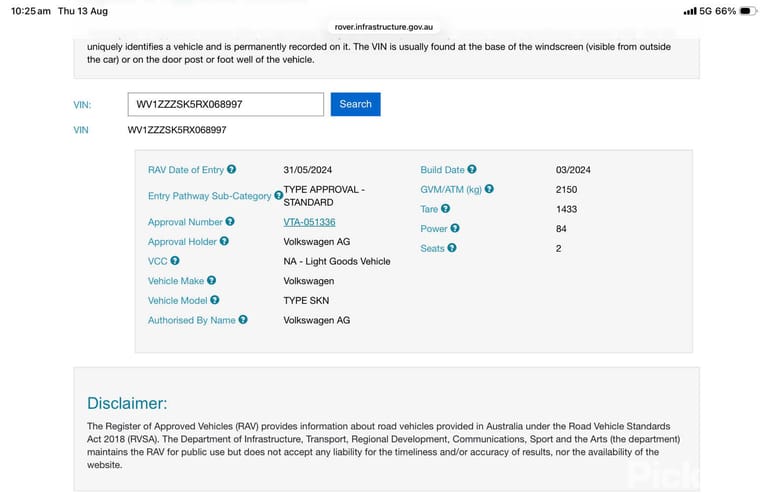The width and height of the screenshot is (768, 504).
Task: Click the Entry Pathway Sub-Category label
Action: pos(210,196)
